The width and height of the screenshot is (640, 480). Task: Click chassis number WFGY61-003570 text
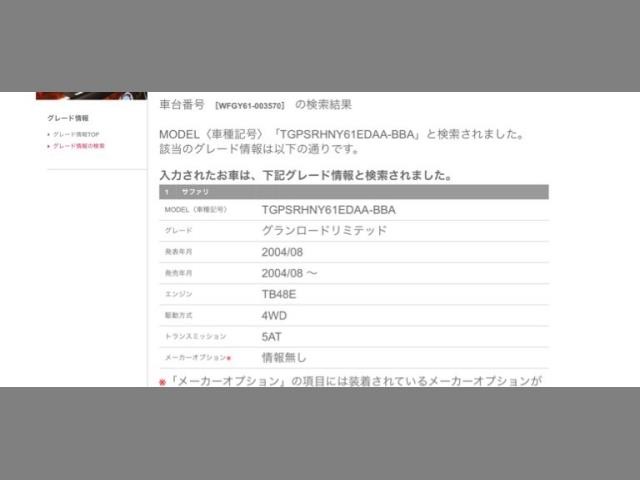(250, 106)
